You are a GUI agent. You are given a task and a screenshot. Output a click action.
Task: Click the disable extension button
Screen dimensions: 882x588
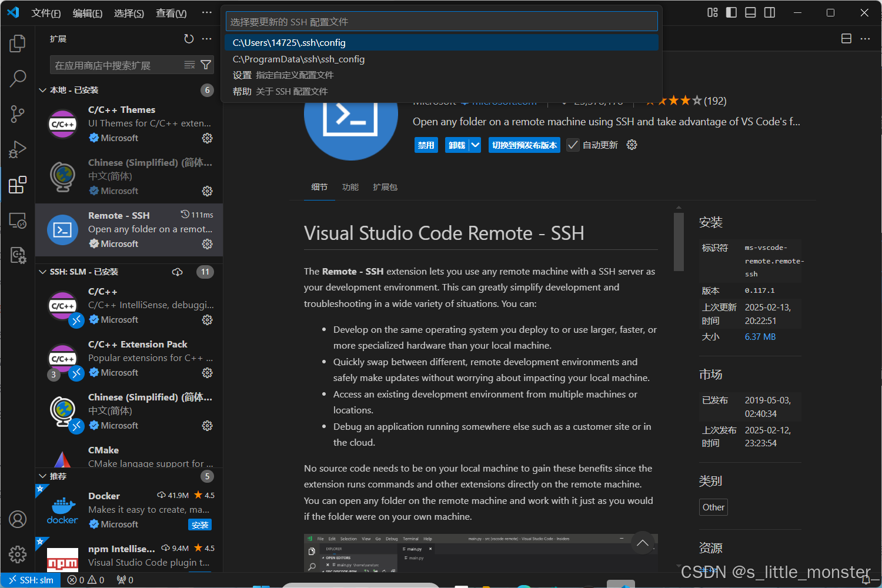[x=426, y=145]
